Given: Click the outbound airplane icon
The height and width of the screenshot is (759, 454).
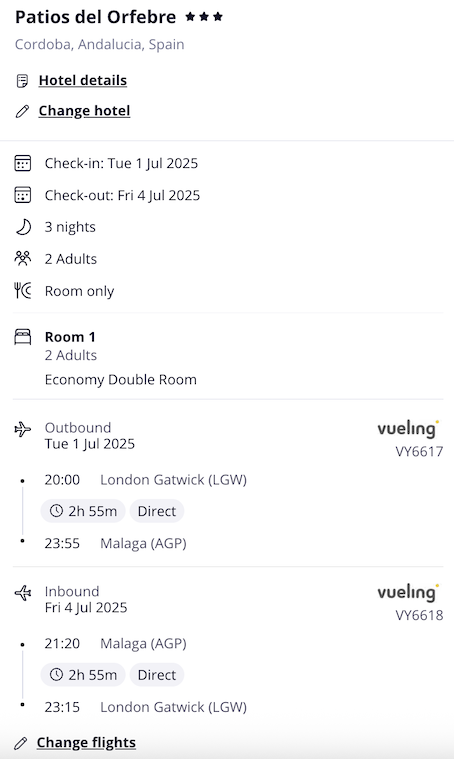Looking at the screenshot, I should [23, 429].
